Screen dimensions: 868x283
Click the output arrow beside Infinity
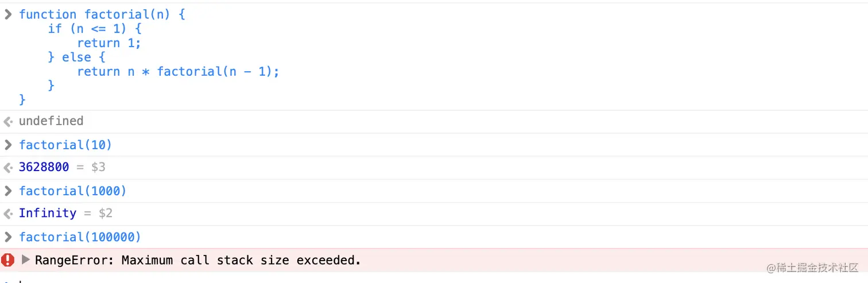coord(8,214)
